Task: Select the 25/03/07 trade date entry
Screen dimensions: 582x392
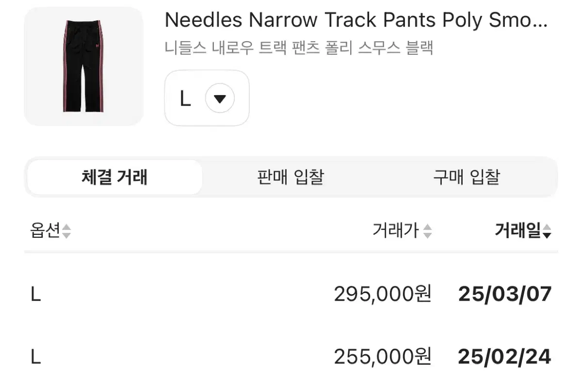Action: [504, 293]
